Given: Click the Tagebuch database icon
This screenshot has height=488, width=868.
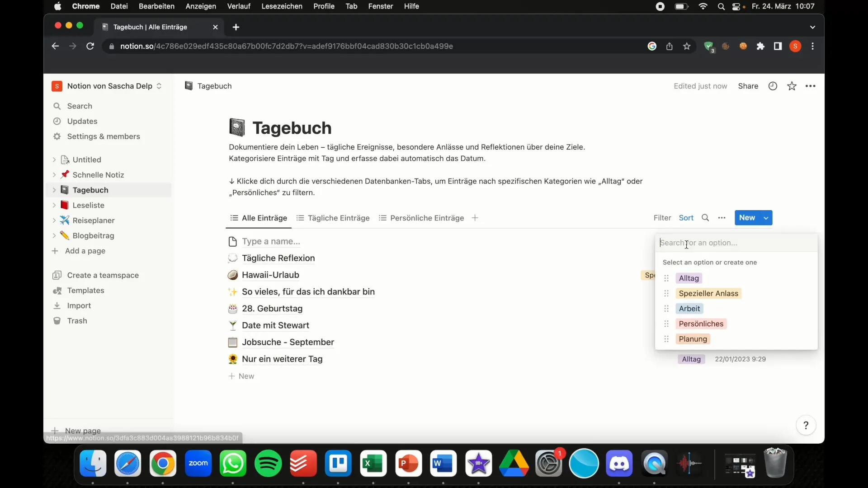Looking at the screenshot, I should pyautogui.click(x=238, y=127).
